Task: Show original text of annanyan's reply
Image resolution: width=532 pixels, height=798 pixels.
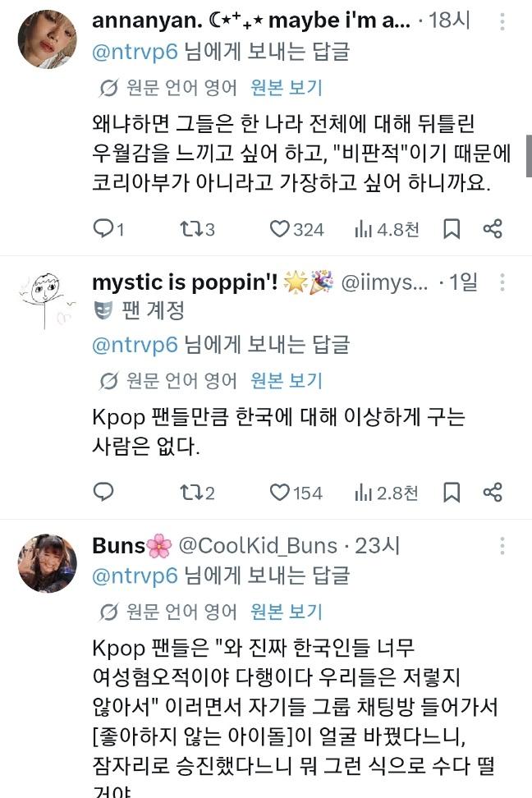Action: click(287, 88)
